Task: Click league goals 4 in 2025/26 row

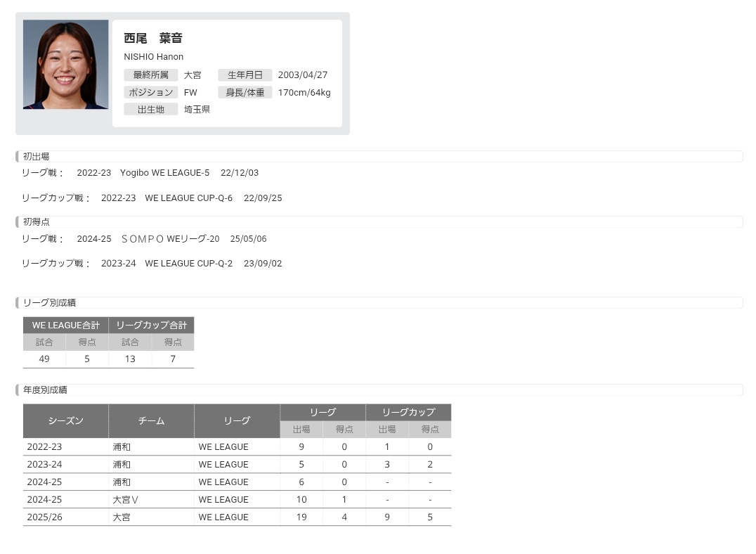Action: click(344, 517)
